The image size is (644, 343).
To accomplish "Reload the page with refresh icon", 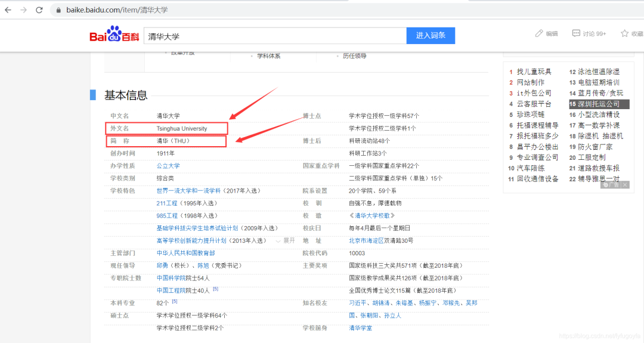I will [x=39, y=10].
